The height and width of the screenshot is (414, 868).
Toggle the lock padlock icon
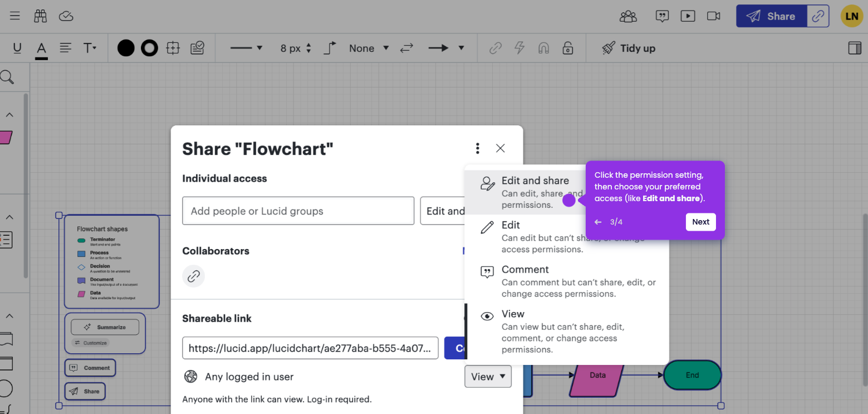pos(567,48)
